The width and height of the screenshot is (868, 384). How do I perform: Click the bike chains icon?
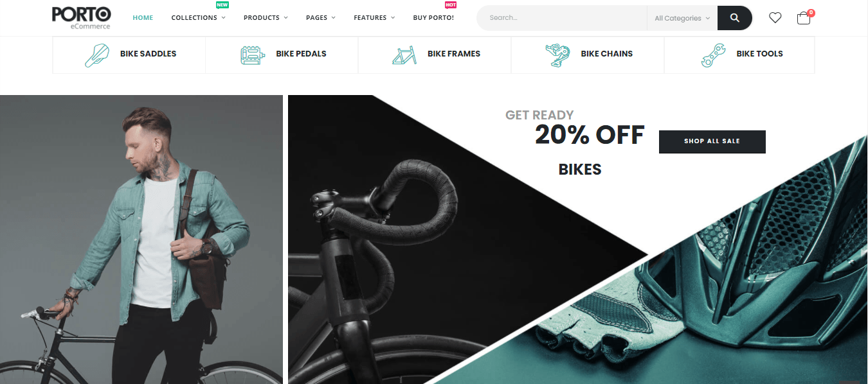pyautogui.click(x=557, y=55)
